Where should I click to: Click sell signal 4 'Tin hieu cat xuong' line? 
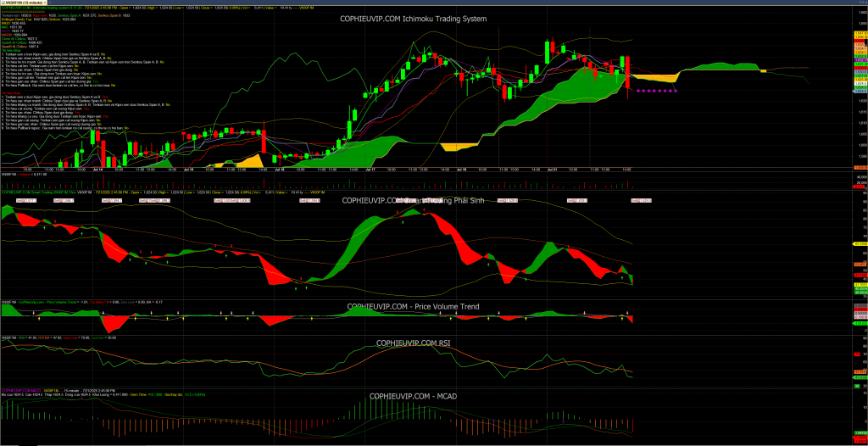point(46,109)
